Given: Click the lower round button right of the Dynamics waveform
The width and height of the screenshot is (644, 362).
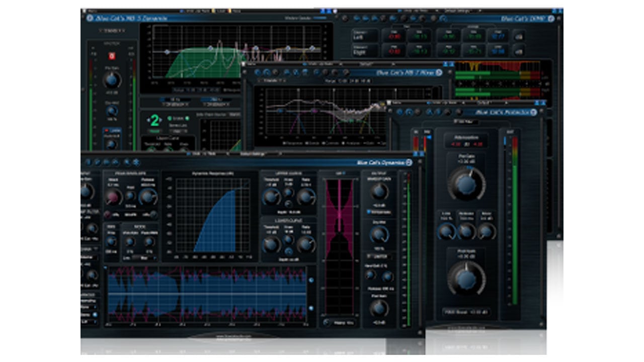Looking at the screenshot, I should 311,308.
